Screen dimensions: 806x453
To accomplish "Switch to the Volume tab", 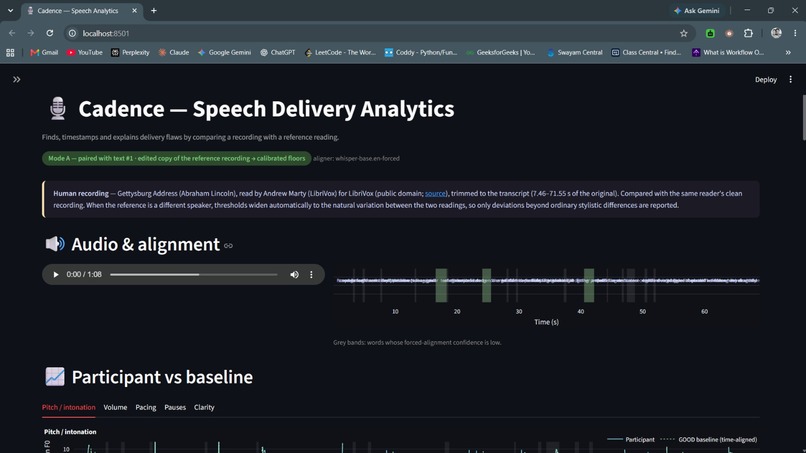I will tap(115, 407).
